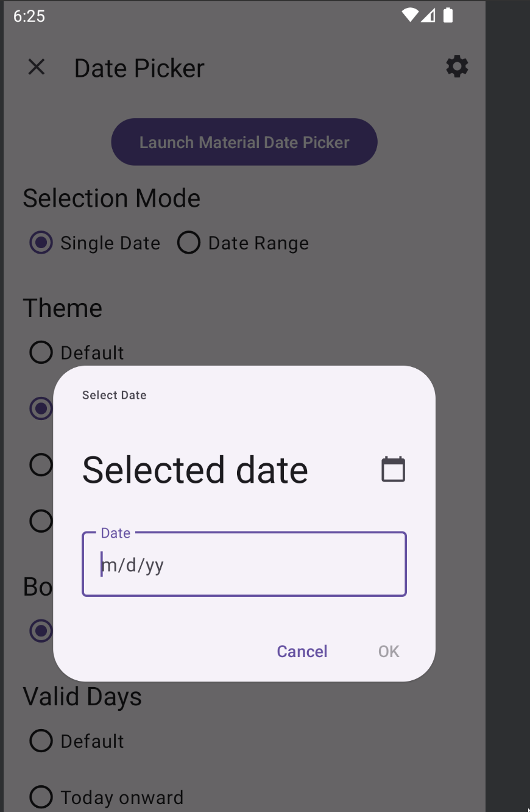
Task: Close the Date Picker screen
Action: pos(37,67)
